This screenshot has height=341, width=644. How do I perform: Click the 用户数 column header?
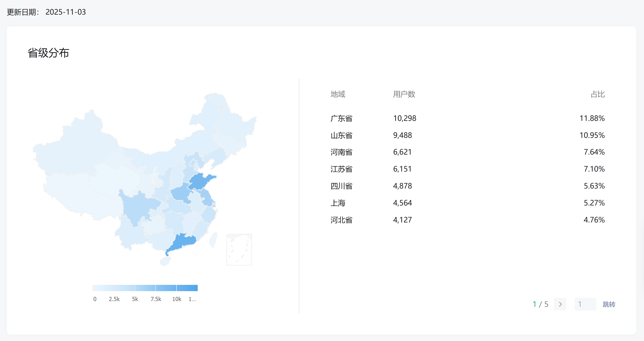coord(404,94)
